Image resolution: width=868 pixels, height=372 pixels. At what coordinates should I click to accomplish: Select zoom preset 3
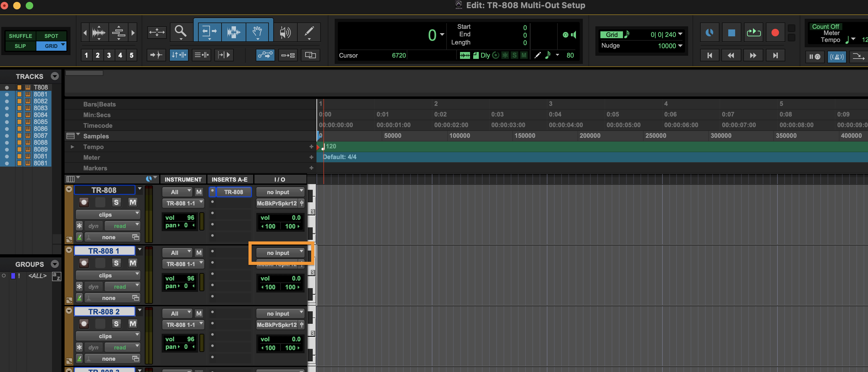(109, 55)
